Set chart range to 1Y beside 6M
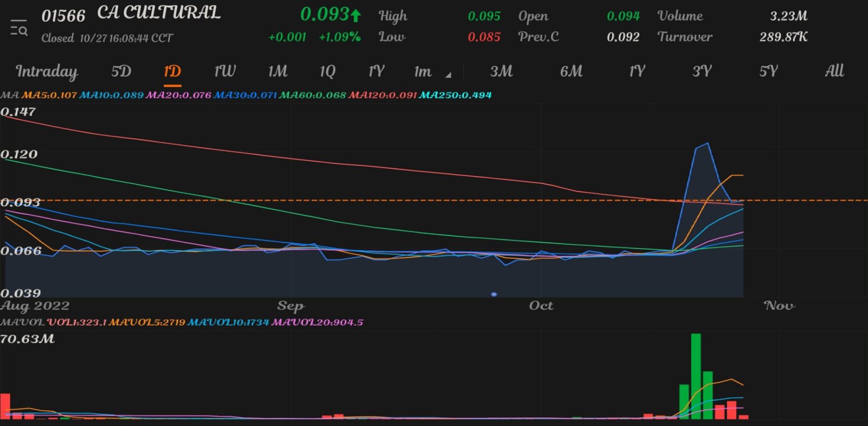Viewport: 868px width, 426px height. point(637,71)
